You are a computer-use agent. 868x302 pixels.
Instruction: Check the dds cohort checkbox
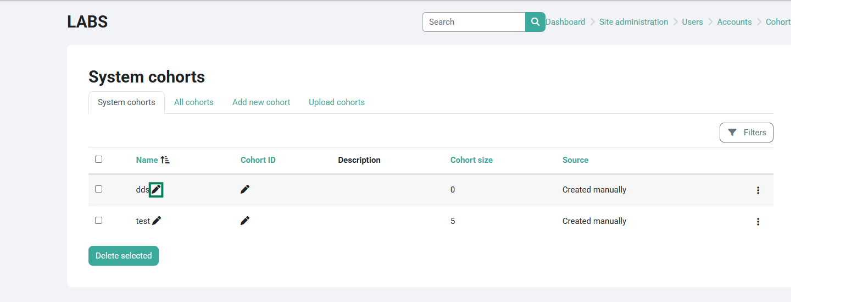[99, 189]
